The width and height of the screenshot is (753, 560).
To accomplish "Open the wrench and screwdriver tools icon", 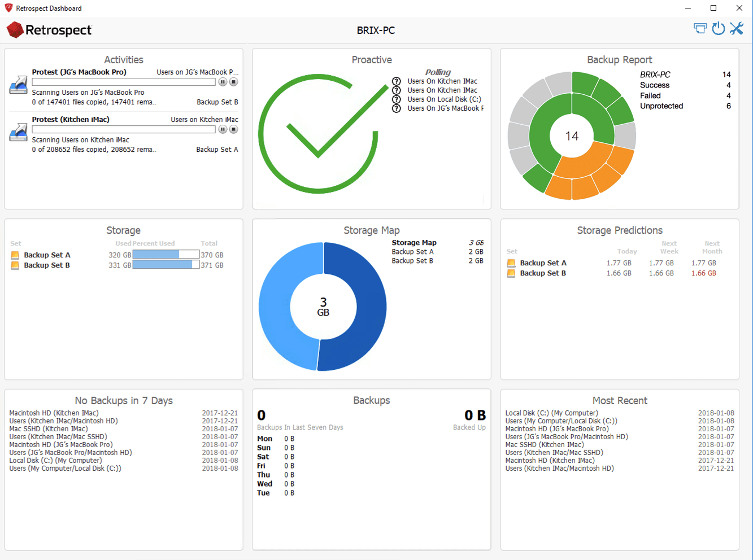I will (x=736, y=29).
